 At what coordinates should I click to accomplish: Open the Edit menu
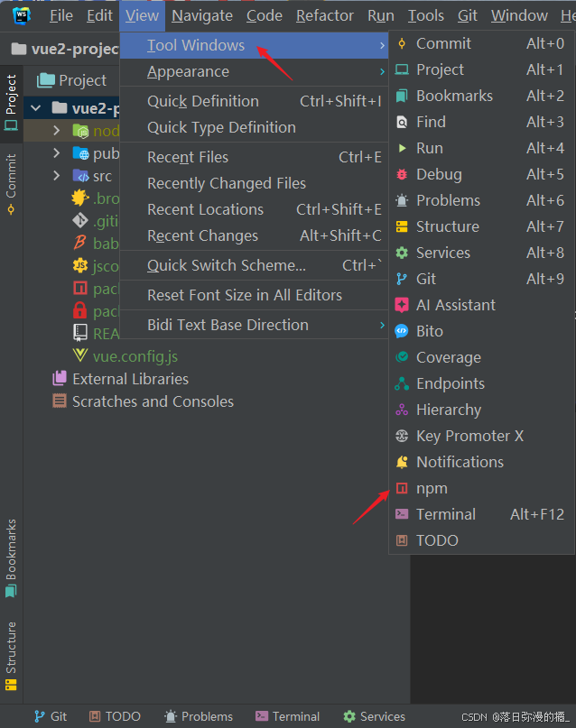point(99,15)
